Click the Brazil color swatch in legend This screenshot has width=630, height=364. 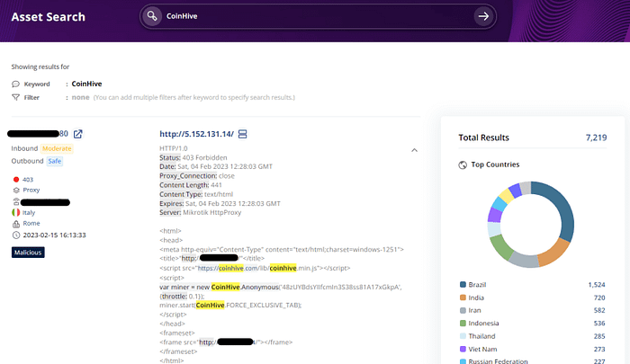click(463, 285)
